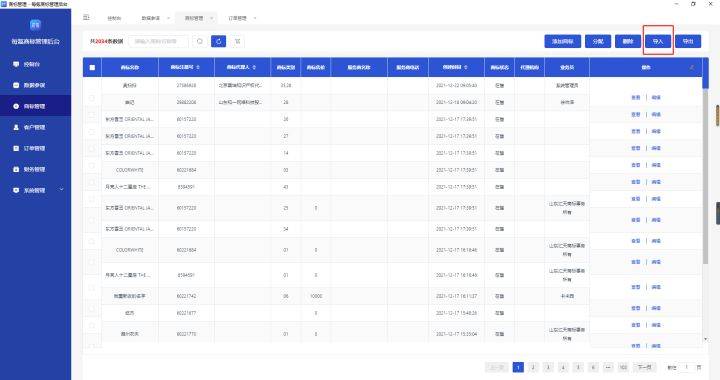720x380 pixels.
Task: Expand the 系统管理 submenu chevron
Action: (x=61, y=190)
